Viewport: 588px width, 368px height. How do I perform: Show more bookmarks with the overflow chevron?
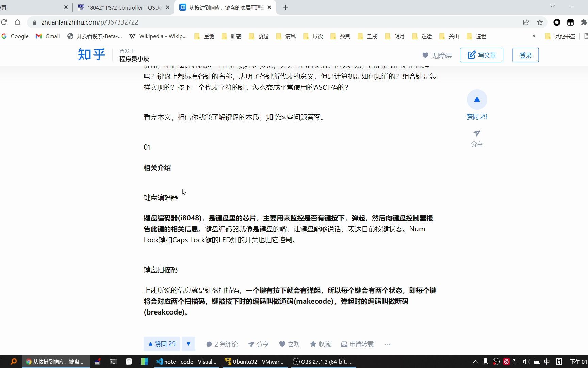(x=534, y=36)
